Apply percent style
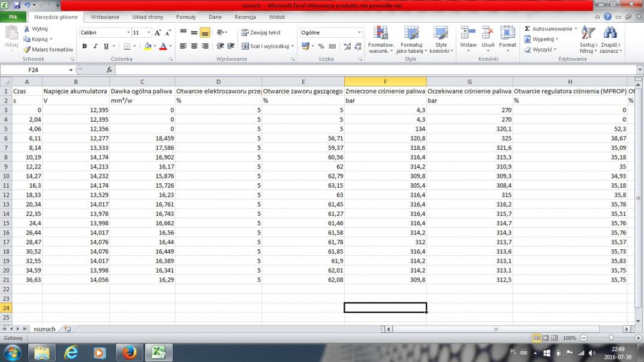 (321, 46)
